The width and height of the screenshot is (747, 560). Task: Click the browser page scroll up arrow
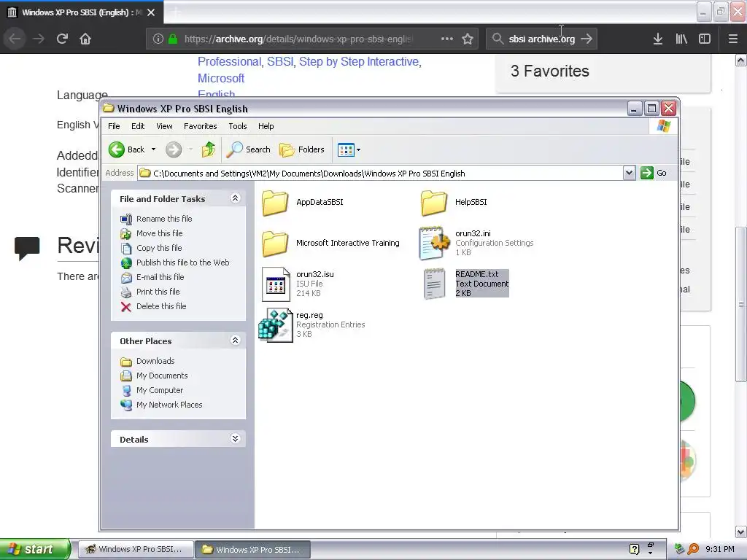[741, 61]
